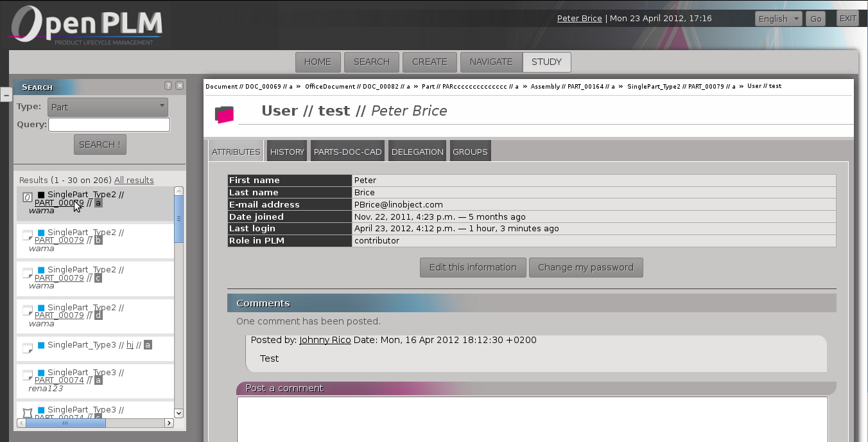Collapse the left side panel with minus toggle
868x442 pixels.
[6, 95]
